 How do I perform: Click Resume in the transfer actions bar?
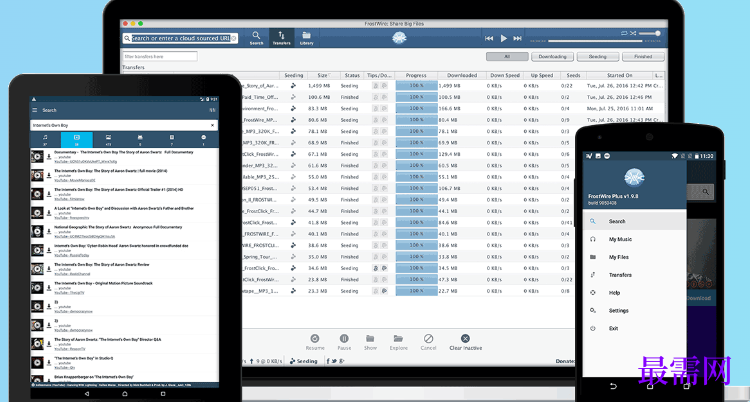coord(315,343)
